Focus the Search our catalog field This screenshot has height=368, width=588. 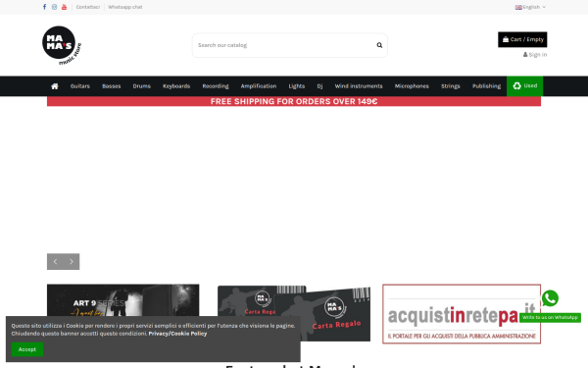point(284,45)
